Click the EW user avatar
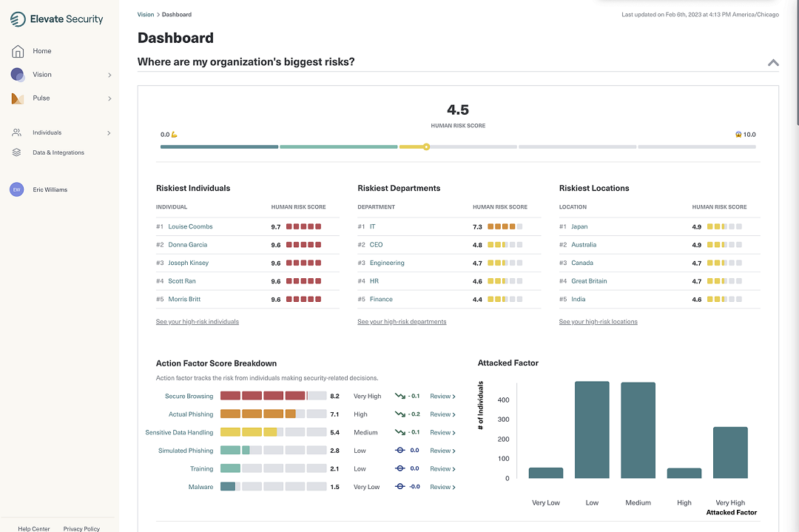 point(16,190)
